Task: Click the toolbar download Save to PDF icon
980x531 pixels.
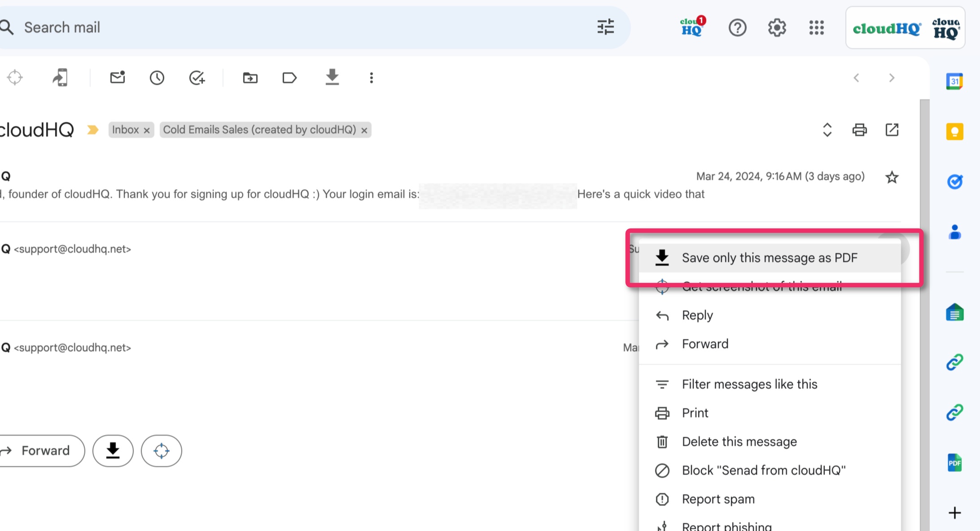Action: tap(332, 77)
